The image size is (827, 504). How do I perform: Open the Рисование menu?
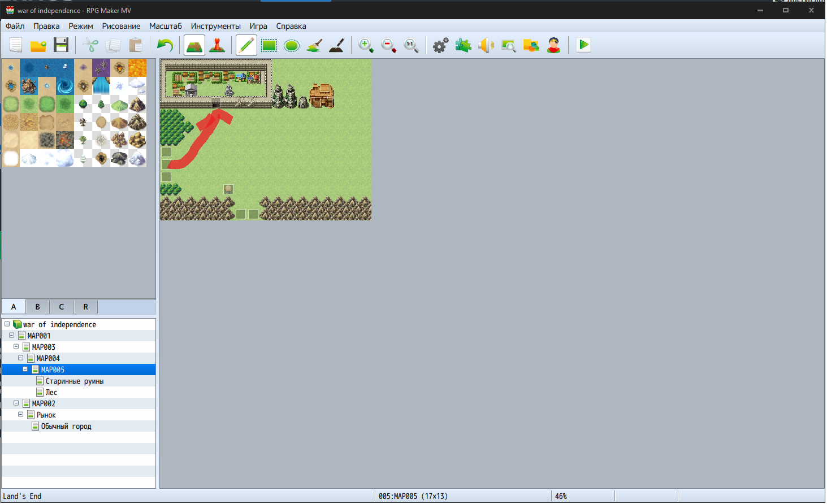[x=121, y=26]
